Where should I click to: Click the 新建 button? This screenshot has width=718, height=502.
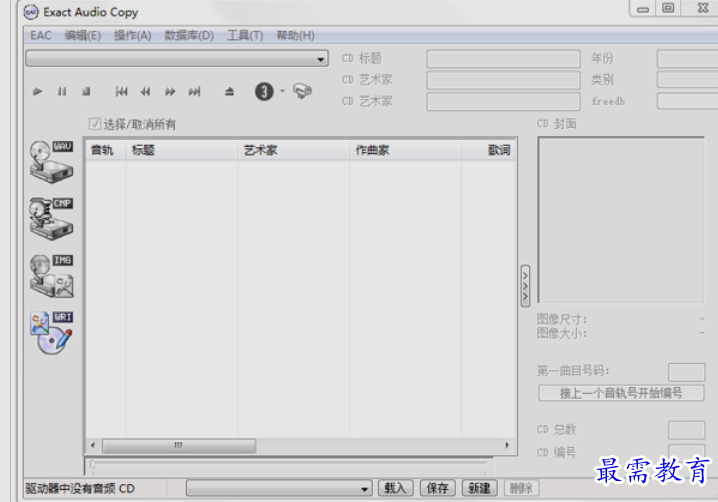point(479,488)
